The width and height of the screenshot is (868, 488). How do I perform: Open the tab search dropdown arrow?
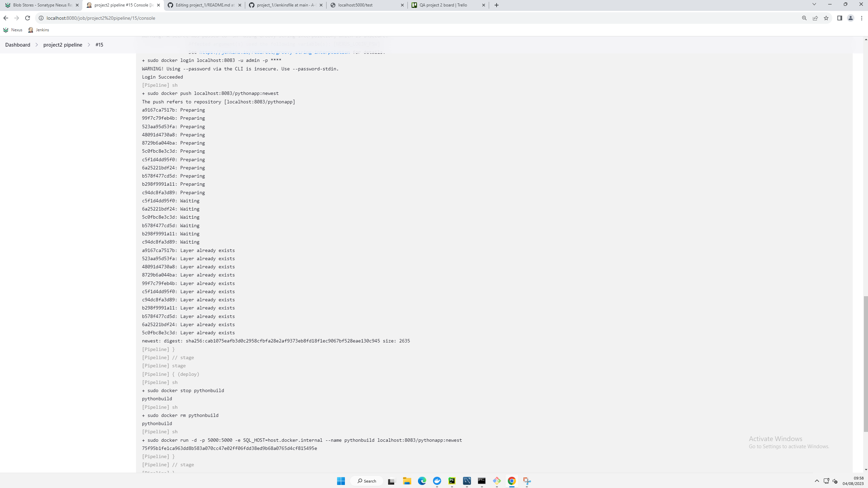tap(814, 5)
